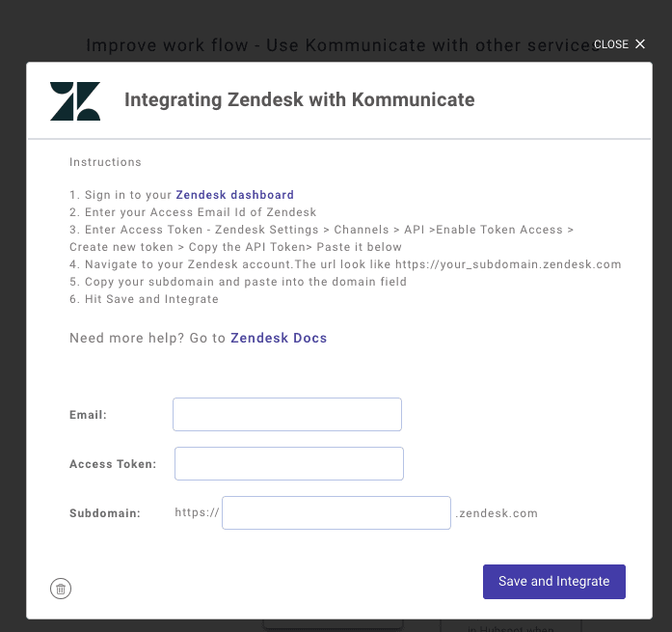Click the X icon beside CLOSE

(640, 44)
